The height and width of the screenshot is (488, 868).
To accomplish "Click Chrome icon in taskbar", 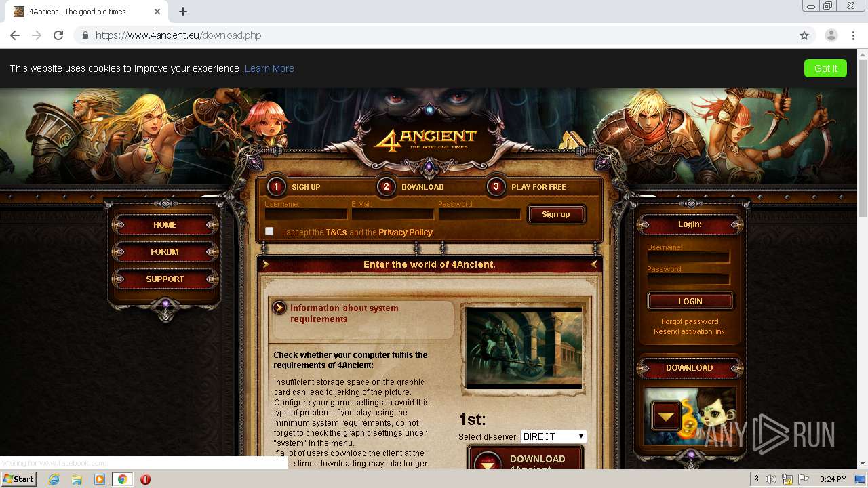I will (x=122, y=479).
